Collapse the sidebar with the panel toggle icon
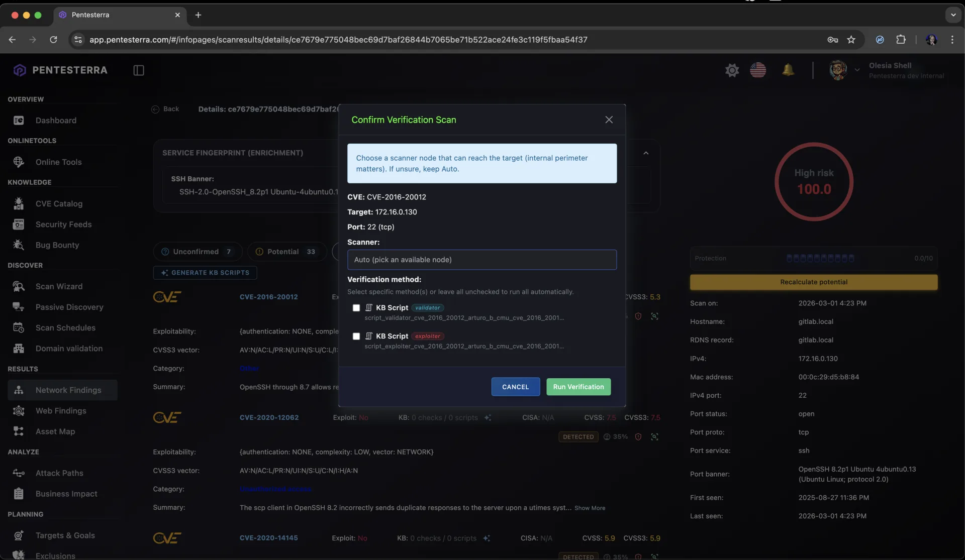Screen dimensions: 965x560 139,70
